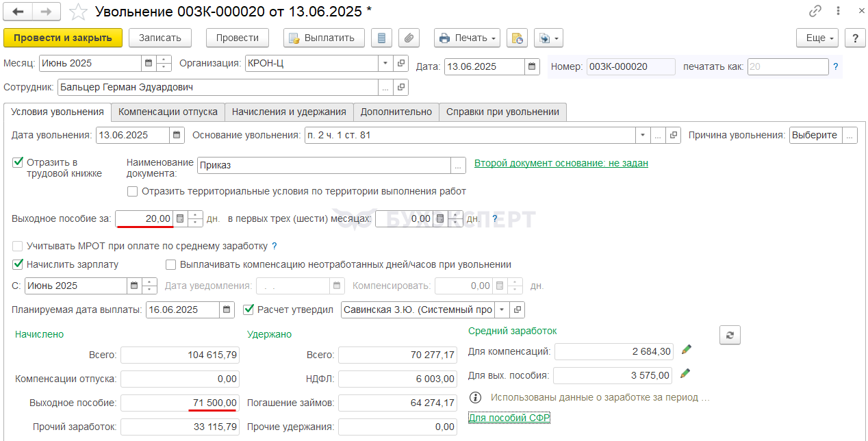The image size is (868, 441).
Task: Expand the Расчет утвердил dropdown
Action: (502, 310)
